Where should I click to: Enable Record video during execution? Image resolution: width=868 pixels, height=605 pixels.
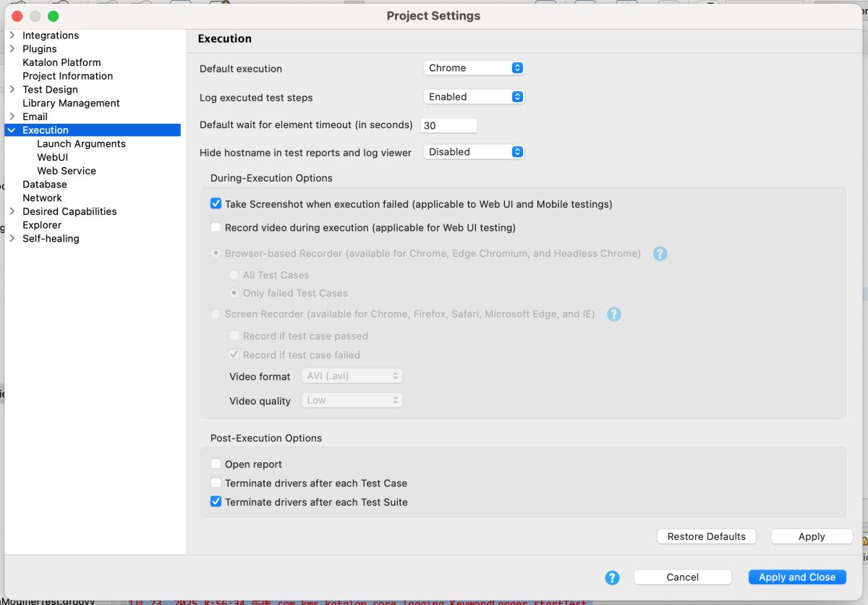[216, 227]
